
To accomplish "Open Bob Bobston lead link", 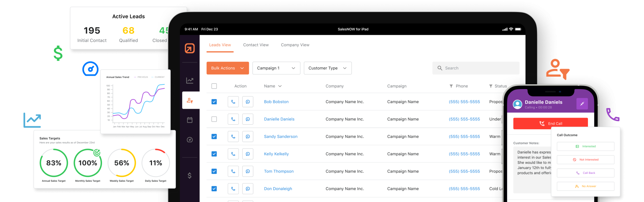I will click(276, 102).
